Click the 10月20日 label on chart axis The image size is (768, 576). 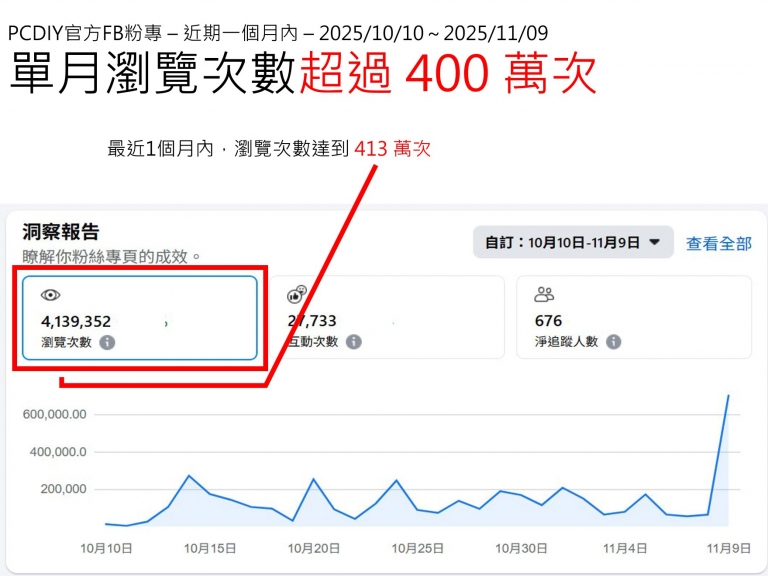314,548
